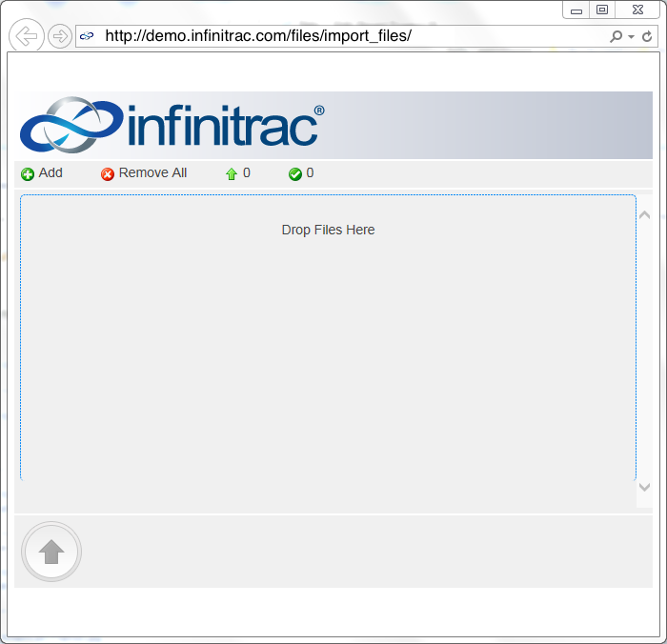Click the refresh page icon

647,36
